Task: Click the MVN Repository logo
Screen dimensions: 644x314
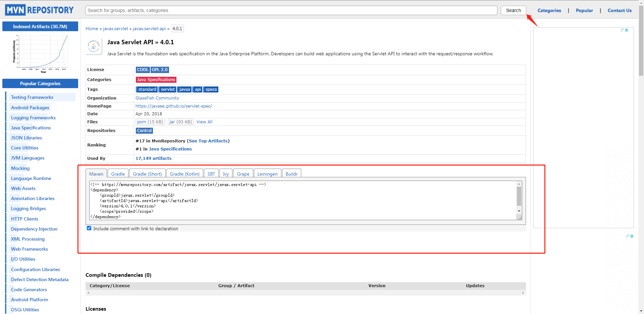Action: point(39,10)
